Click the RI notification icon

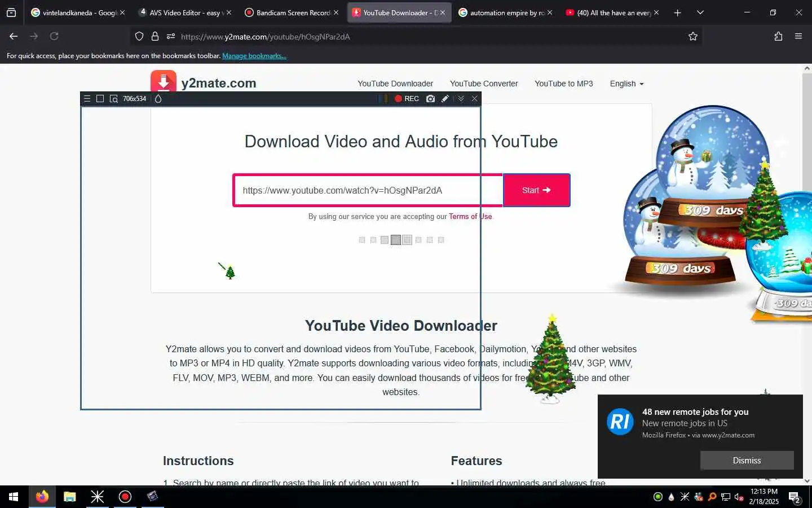click(620, 422)
